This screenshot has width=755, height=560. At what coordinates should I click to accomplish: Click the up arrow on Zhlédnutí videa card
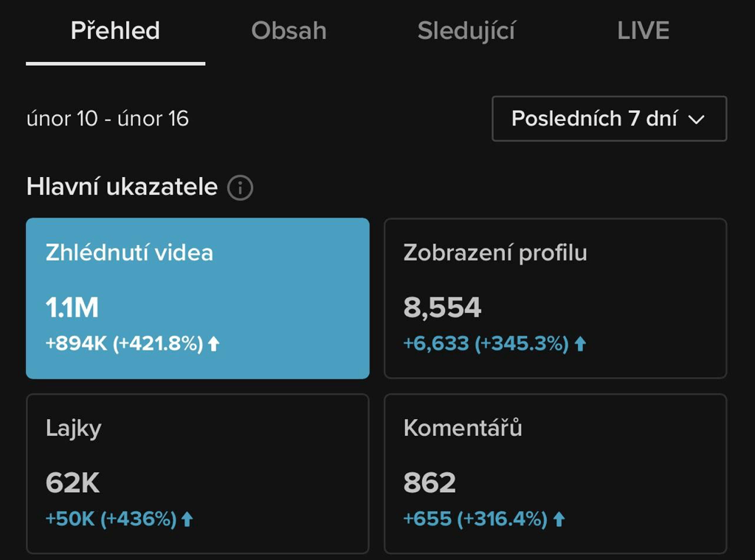(213, 344)
